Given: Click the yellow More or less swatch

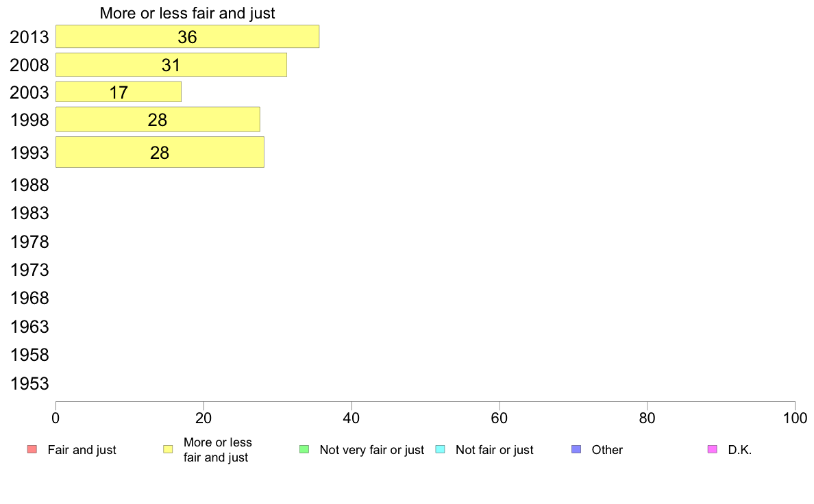Looking at the screenshot, I should (168, 449).
